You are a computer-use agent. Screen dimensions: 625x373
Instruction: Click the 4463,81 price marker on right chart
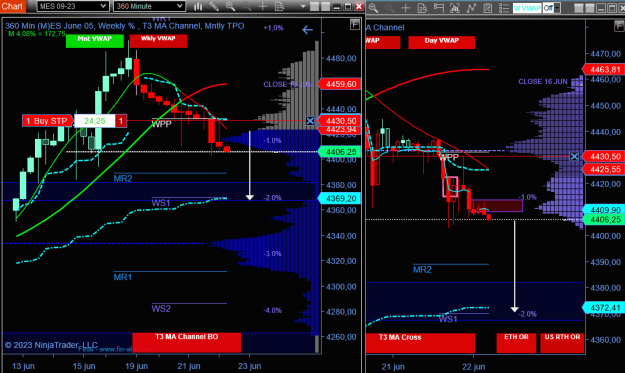click(604, 69)
